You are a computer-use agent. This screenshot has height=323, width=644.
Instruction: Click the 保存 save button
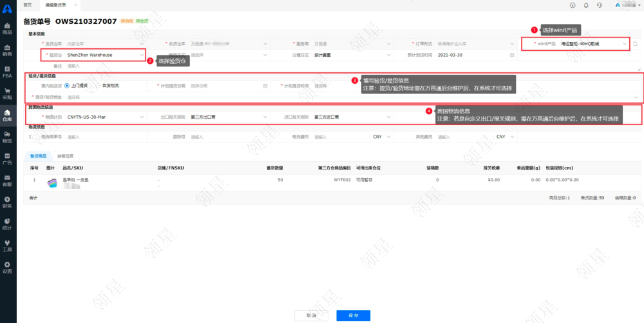353,315
